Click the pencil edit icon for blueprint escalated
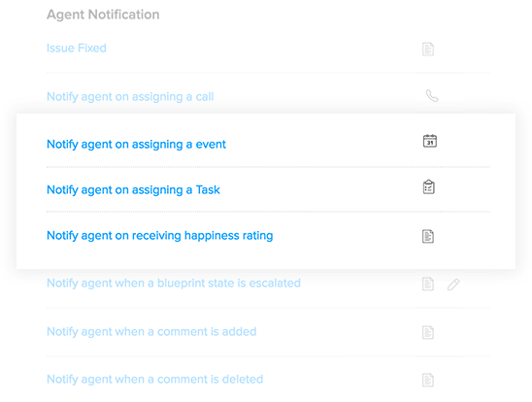The image size is (532, 402). click(x=453, y=285)
